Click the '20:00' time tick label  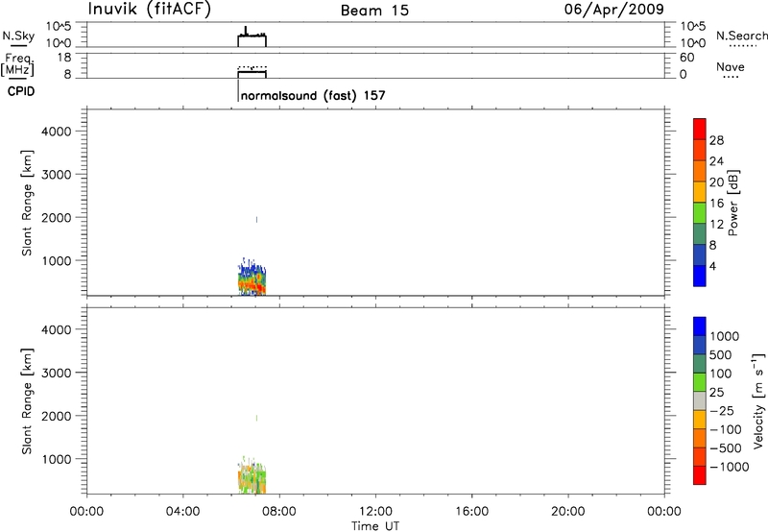[567, 512]
